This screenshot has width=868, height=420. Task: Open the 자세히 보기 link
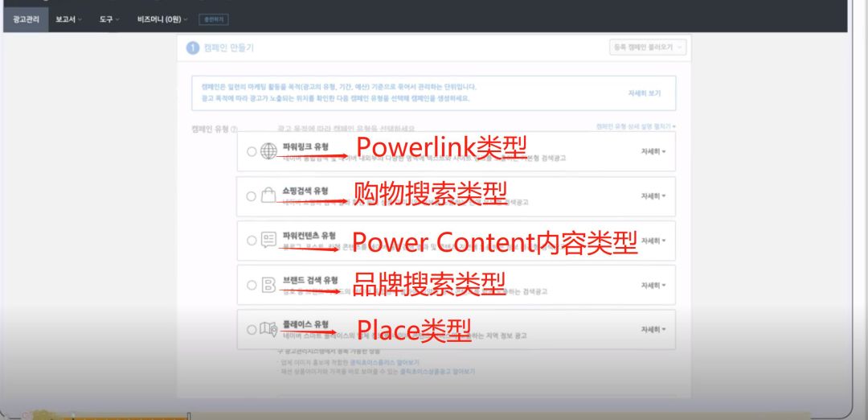point(645,93)
